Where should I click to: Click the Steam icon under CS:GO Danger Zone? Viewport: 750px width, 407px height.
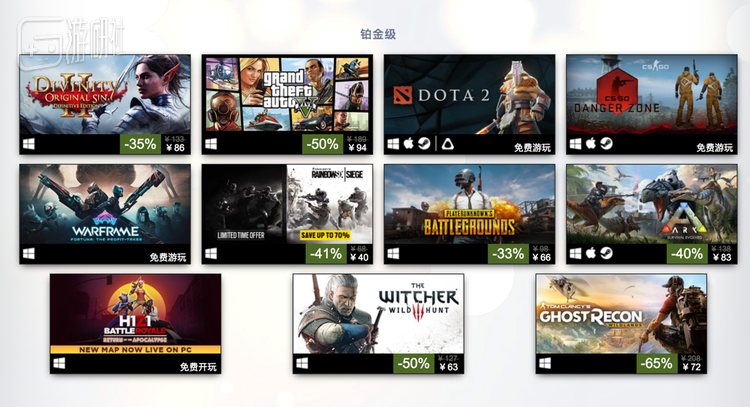coord(607,143)
